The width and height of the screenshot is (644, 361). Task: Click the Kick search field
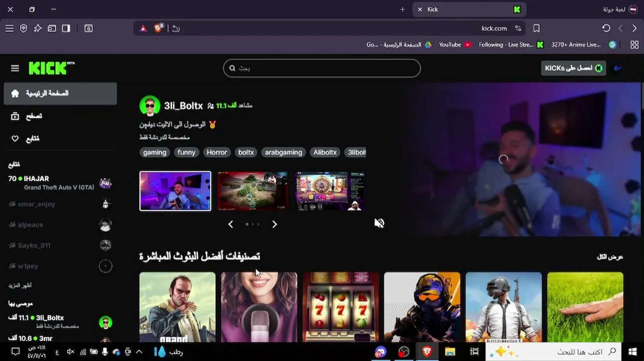[x=322, y=68]
